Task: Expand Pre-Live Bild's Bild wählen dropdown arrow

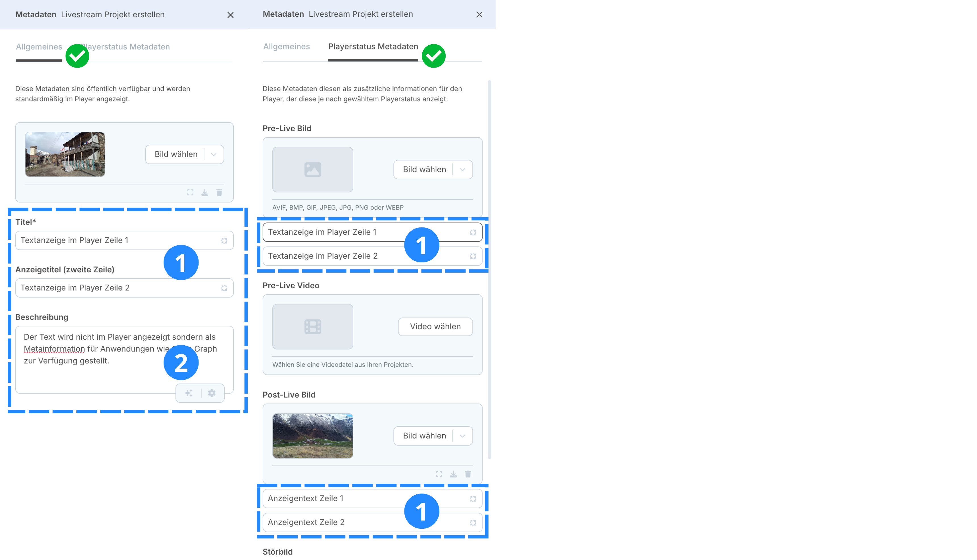Action: click(462, 170)
